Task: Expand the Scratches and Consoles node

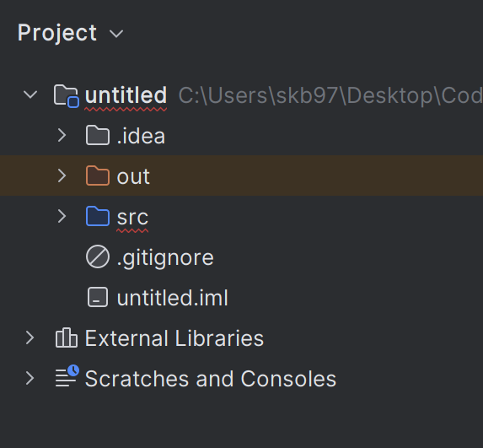Action: coord(30,378)
